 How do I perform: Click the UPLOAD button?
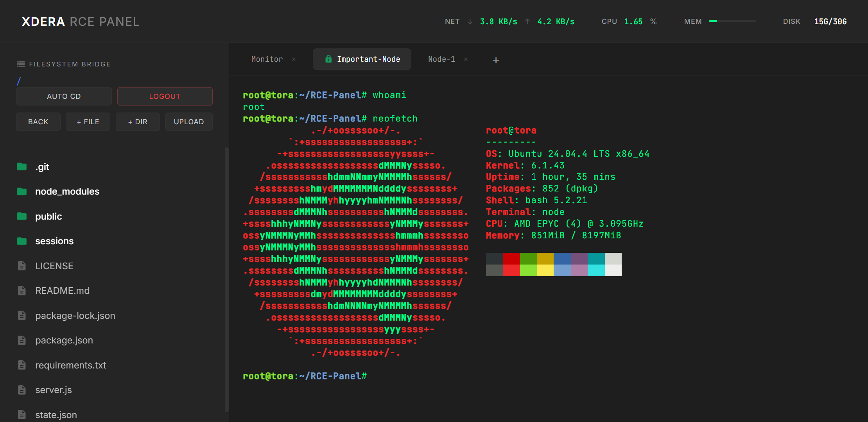point(189,122)
